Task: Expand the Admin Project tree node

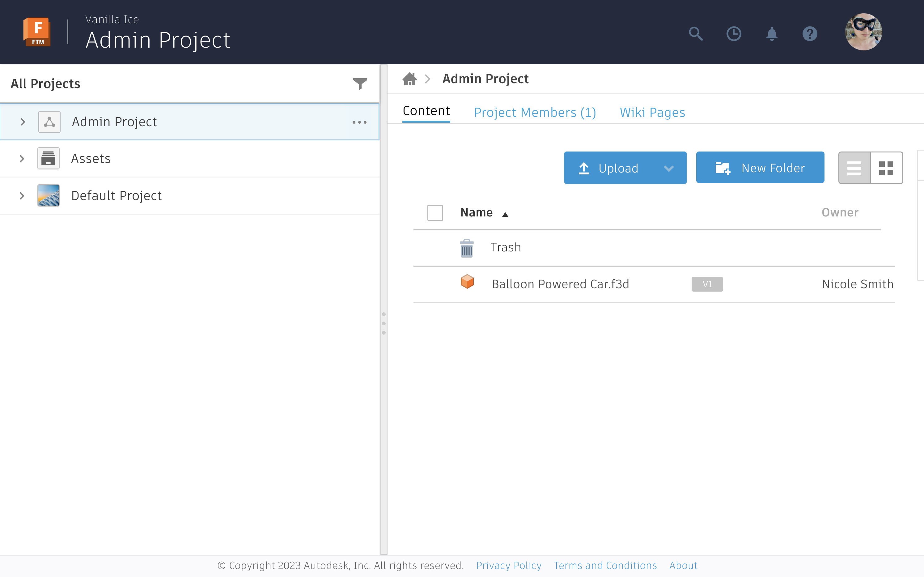Action: click(x=23, y=122)
